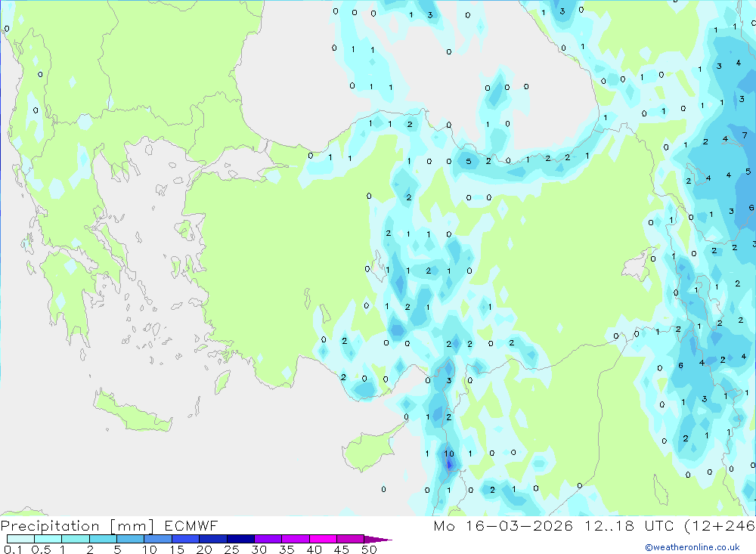Click the '12..18 UTC' time range text

[629, 526]
